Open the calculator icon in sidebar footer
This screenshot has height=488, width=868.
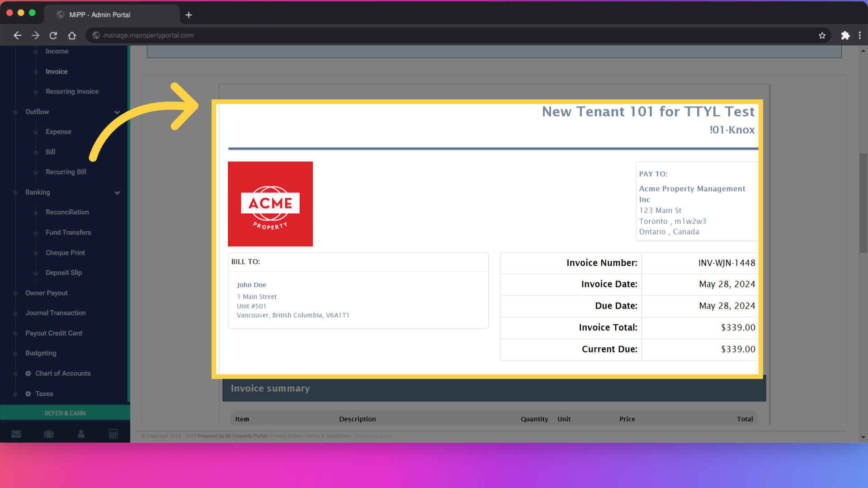point(113,434)
